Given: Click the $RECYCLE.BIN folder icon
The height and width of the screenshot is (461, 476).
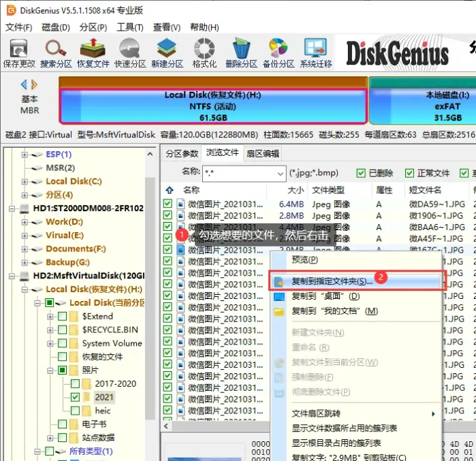Looking at the screenshot, I should click(74, 330).
